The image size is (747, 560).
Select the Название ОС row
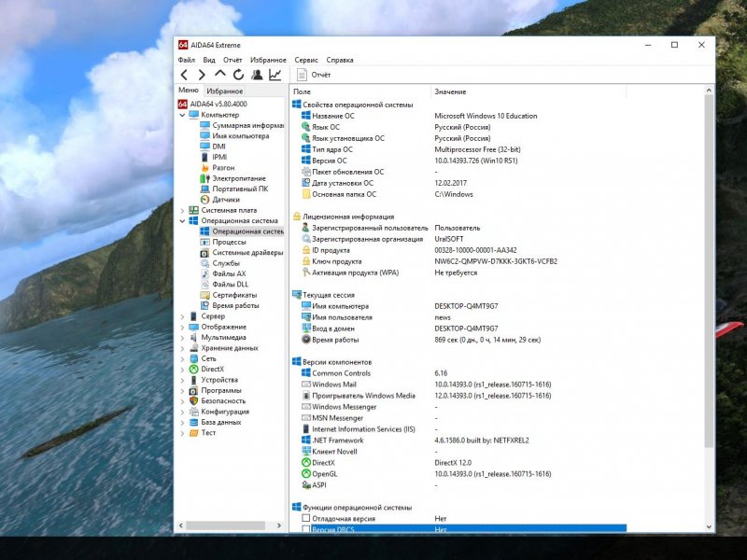click(458, 116)
